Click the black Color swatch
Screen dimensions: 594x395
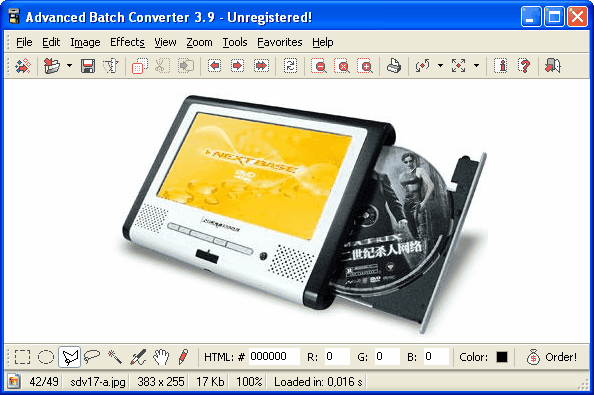(x=502, y=357)
